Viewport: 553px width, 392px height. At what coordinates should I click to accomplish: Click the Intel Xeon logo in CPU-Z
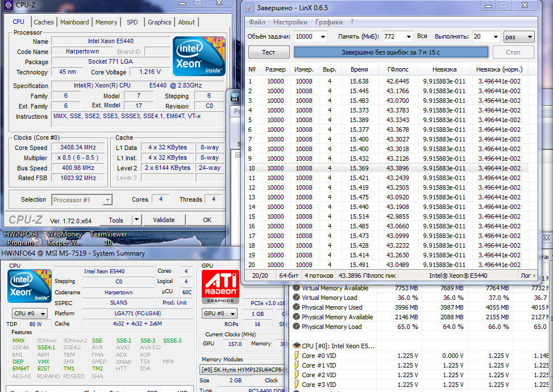(x=199, y=56)
